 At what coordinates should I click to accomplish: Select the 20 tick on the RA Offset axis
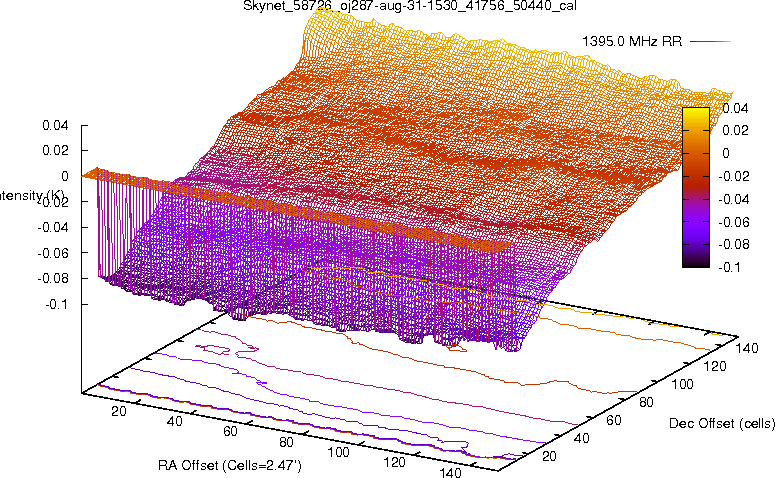pyautogui.click(x=119, y=411)
